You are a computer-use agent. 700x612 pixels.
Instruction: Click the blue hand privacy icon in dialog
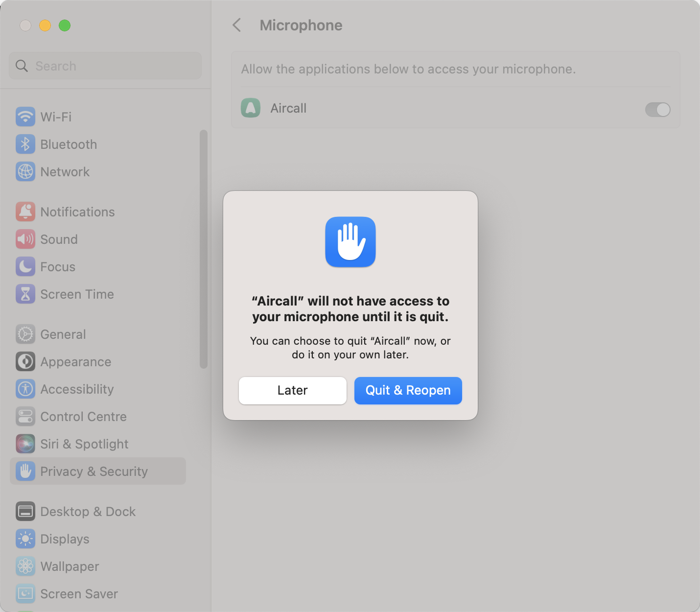coord(350,242)
